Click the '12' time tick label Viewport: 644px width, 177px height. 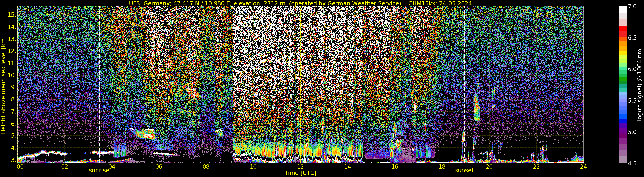(x=300, y=166)
